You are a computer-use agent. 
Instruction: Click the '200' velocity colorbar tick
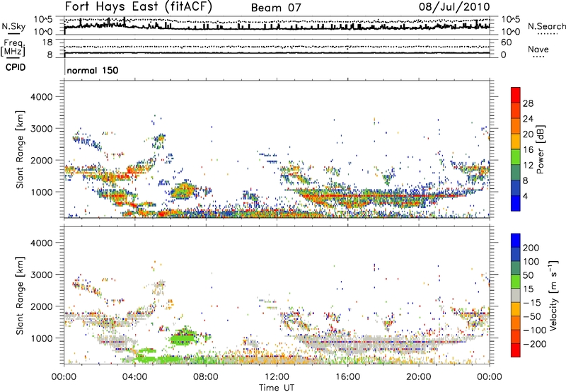coord(531,248)
